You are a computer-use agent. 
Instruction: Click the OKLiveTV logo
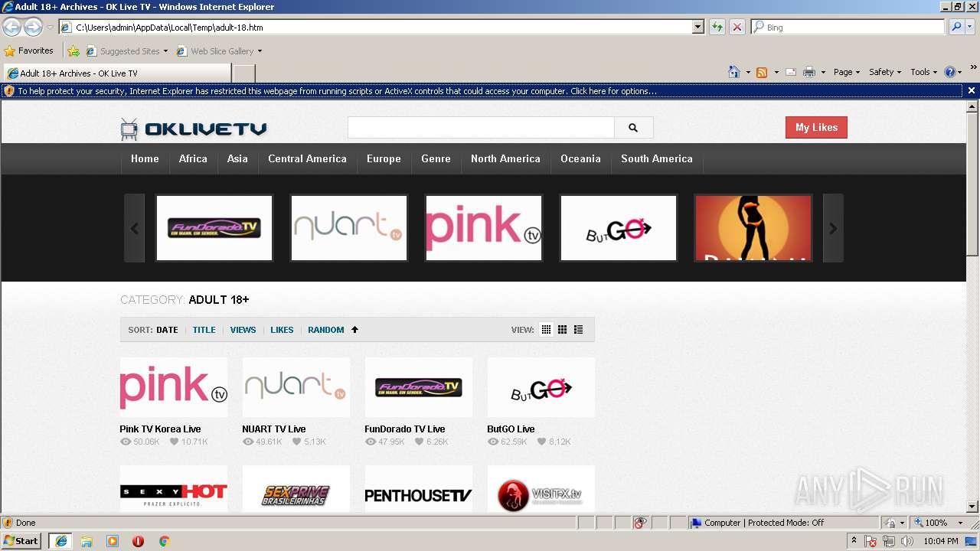click(x=193, y=129)
